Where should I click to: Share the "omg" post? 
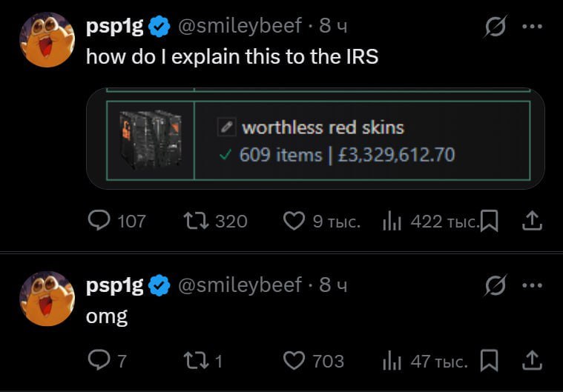pos(533,361)
